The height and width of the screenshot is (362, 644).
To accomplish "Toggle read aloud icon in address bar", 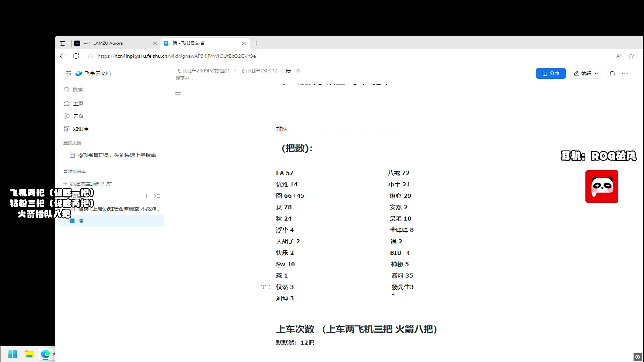I will 619,56.
